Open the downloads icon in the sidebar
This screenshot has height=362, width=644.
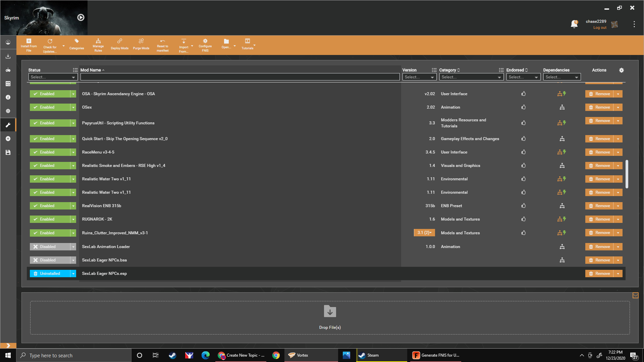[x=8, y=56]
